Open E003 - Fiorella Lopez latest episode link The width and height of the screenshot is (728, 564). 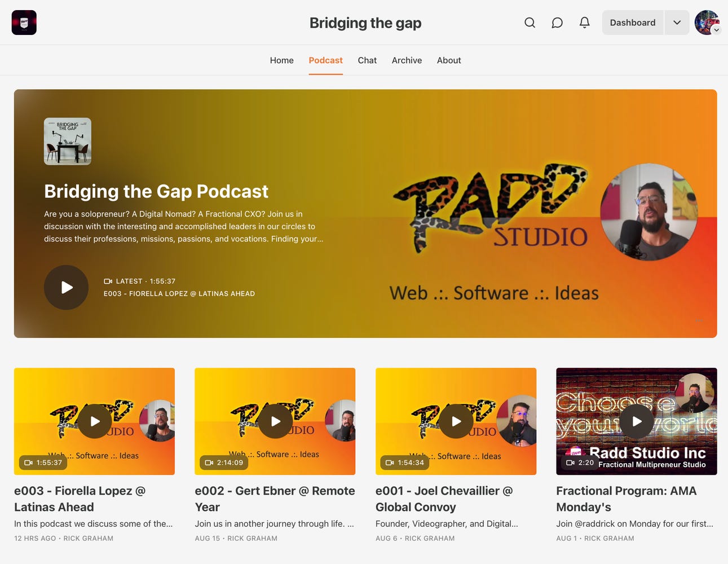click(179, 294)
